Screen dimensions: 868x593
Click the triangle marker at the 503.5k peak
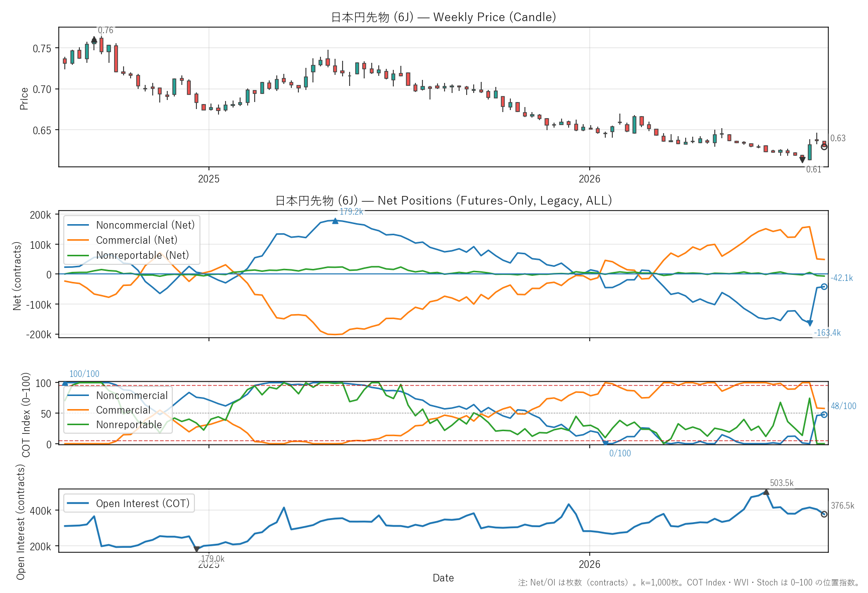tap(766, 492)
